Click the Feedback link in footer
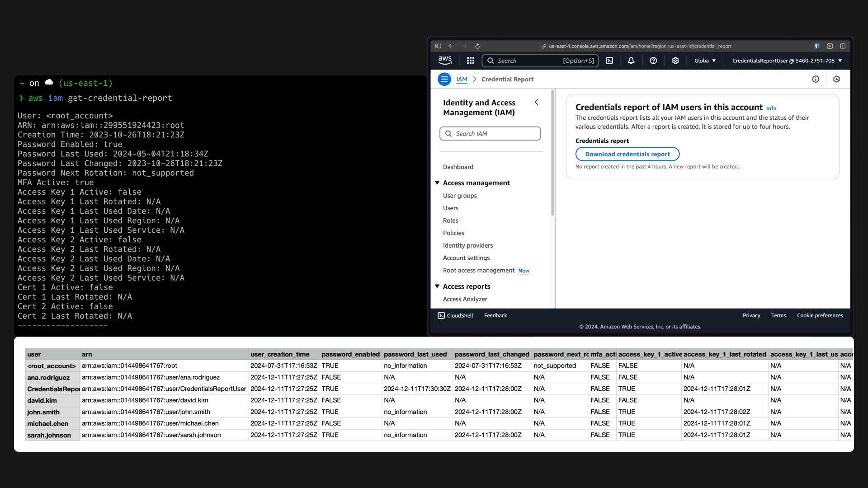The width and height of the screenshot is (868, 488). tap(495, 315)
